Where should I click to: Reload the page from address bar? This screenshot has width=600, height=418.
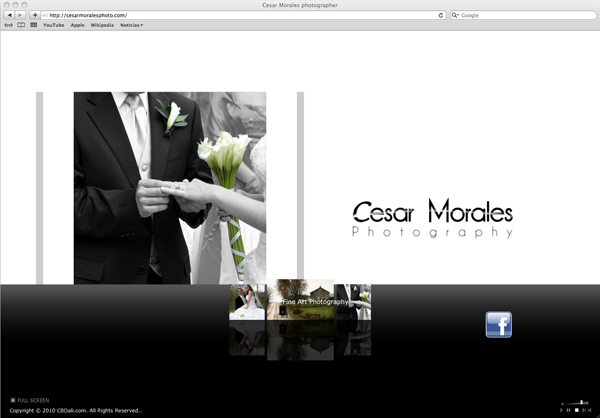pyautogui.click(x=441, y=15)
